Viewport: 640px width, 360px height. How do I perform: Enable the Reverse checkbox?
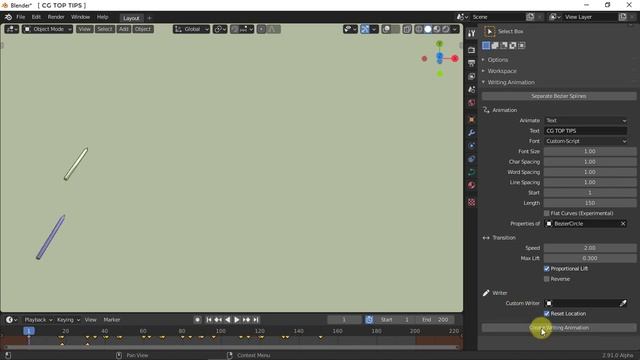click(547, 279)
